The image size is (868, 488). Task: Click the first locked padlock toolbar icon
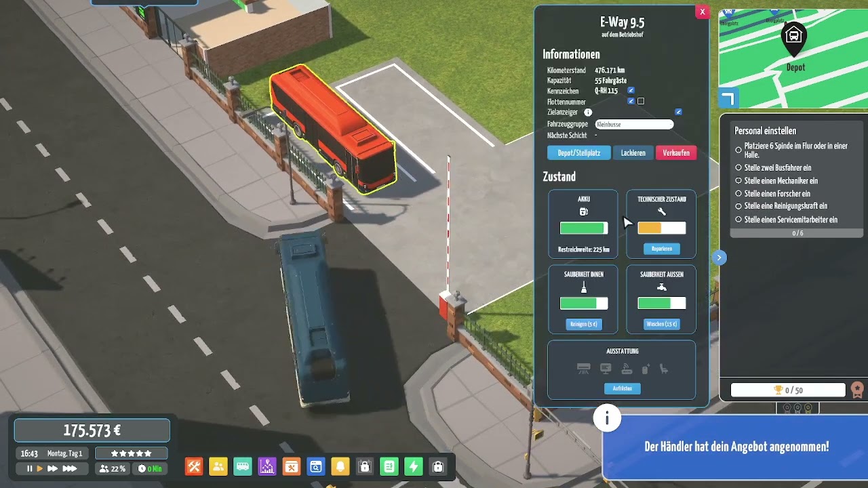tap(365, 466)
